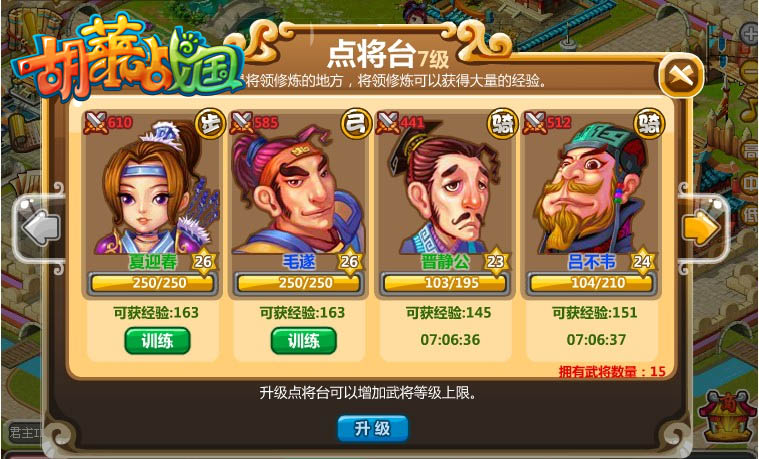The image size is (759, 459).
Task: Go to previous generals with left arrow
Action: pyautogui.click(x=41, y=228)
